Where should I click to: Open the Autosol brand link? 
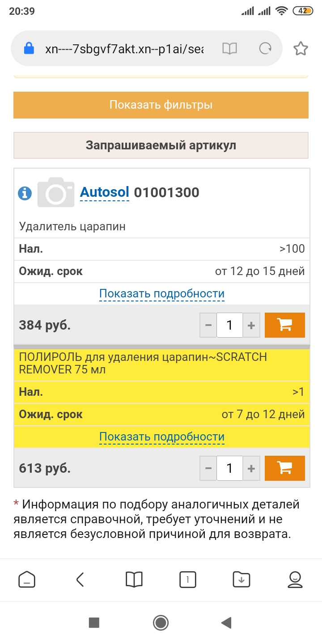coord(104,193)
